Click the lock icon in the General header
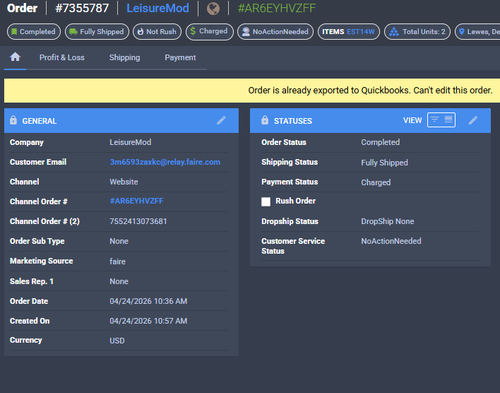Viewport: 500px width, 393px height. [13, 120]
